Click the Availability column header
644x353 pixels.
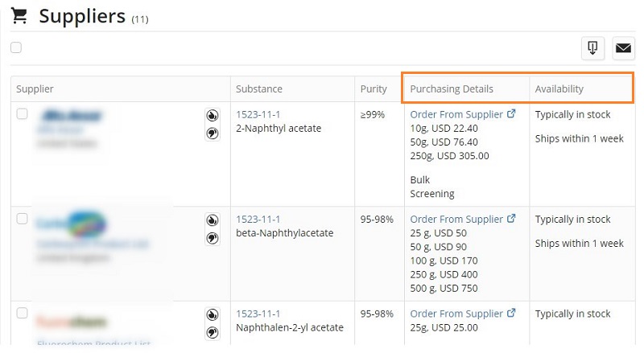pos(559,89)
